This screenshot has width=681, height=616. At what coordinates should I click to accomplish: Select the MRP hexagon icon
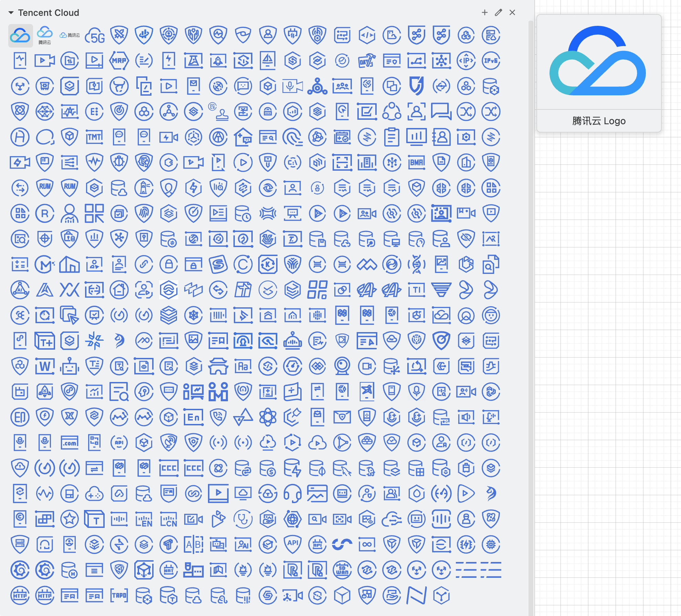coord(119,61)
